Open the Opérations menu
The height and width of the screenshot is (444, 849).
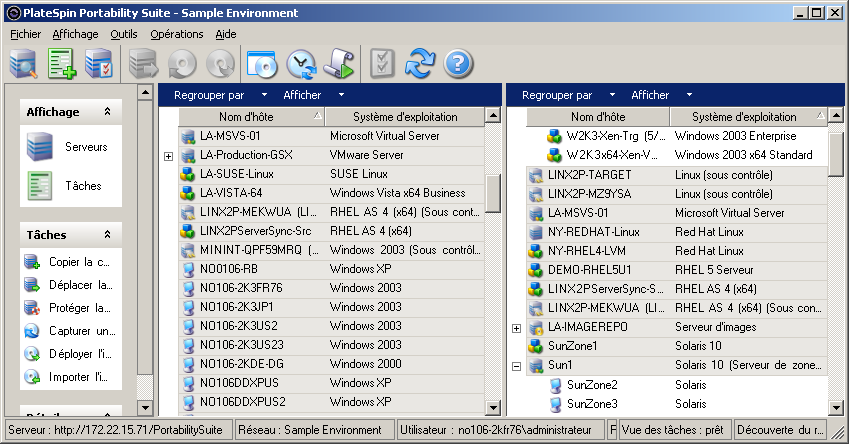click(176, 34)
